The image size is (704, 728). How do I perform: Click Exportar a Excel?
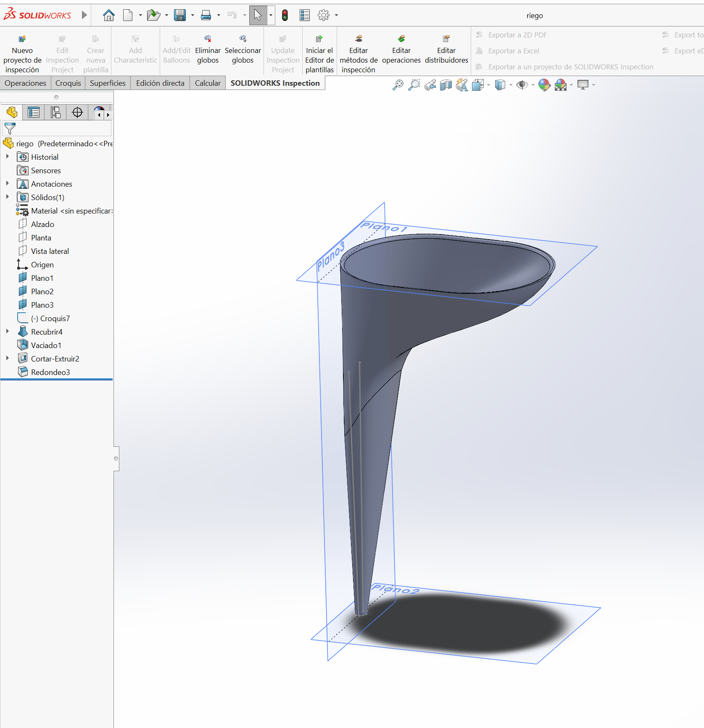pos(508,51)
